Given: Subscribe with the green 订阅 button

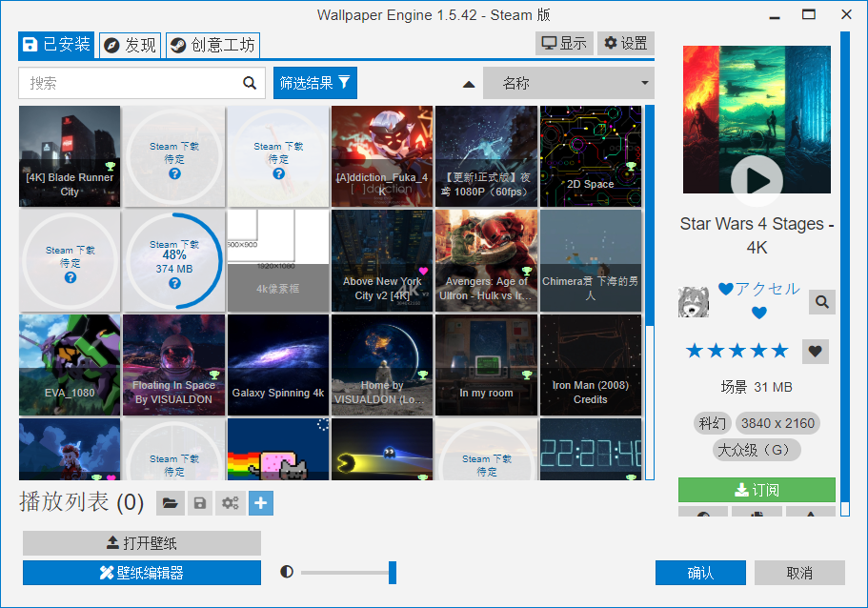Looking at the screenshot, I should click(x=757, y=490).
